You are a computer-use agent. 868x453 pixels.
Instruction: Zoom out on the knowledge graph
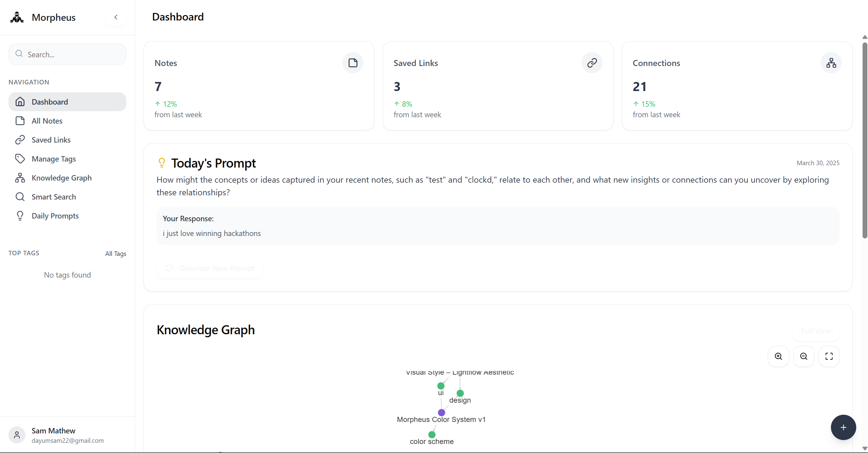tap(803, 356)
